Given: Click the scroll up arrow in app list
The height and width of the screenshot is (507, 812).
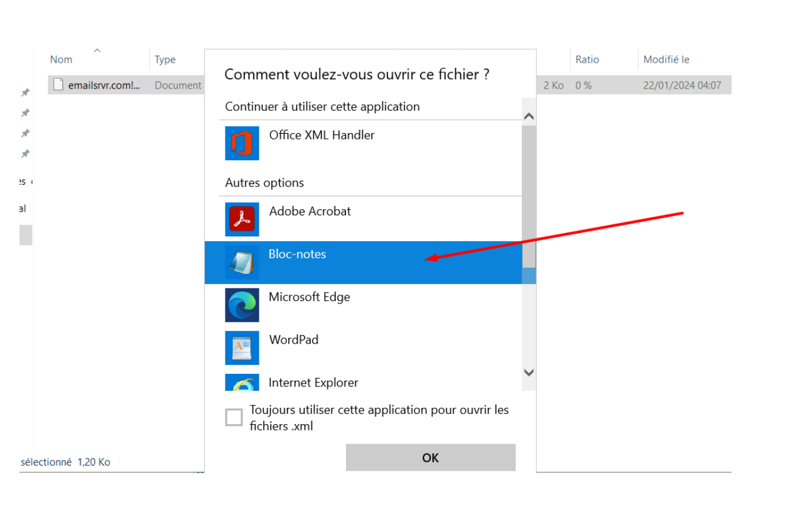Looking at the screenshot, I should click(x=529, y=117).
